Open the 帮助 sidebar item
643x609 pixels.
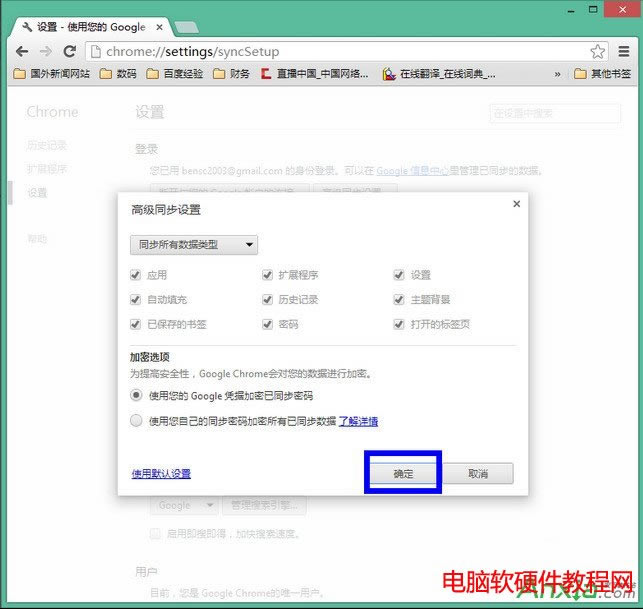tap(37, 238)
